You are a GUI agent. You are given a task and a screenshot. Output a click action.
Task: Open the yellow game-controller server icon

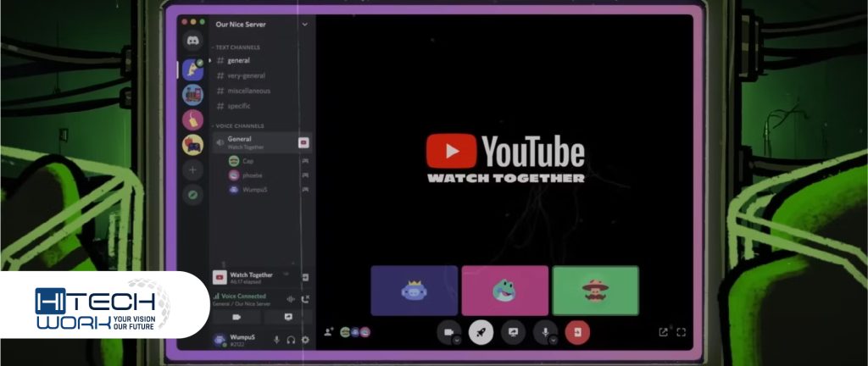click(x=192, y=145)
